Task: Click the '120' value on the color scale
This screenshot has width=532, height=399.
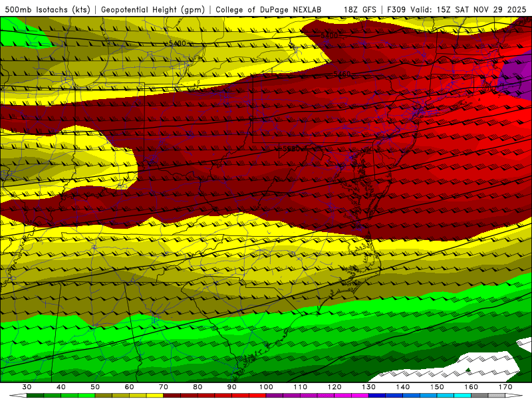Action: 334,387
